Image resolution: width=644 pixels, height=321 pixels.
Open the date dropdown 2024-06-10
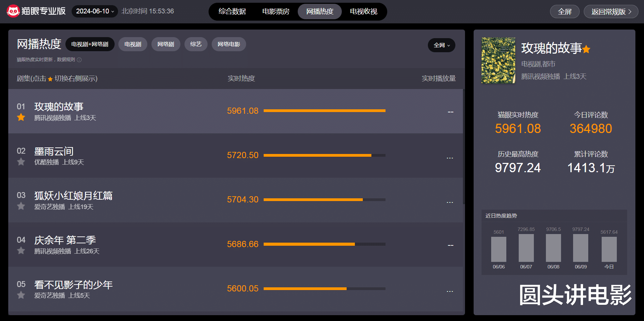(x=95, y=11)
